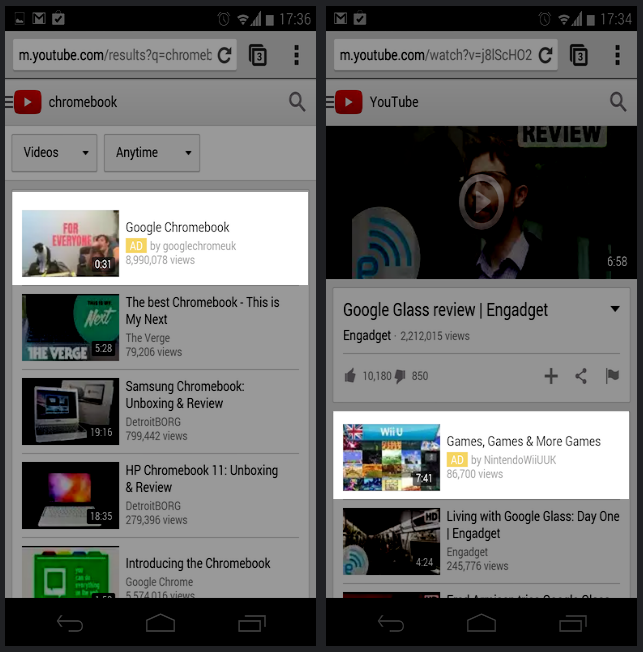Tap Android back button on left phone
The height and width of the screenshot is (652, 643).
pyautogui.click(x=70, y=624)
